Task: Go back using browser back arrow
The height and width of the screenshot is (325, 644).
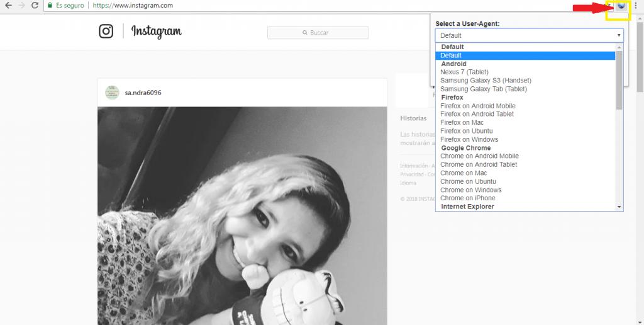Action: [8, 5]
